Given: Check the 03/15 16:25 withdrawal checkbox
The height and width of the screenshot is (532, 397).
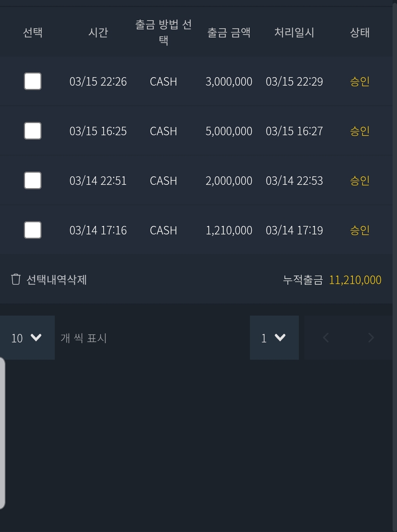Looking at the screenshot, I should pos(33,131).
